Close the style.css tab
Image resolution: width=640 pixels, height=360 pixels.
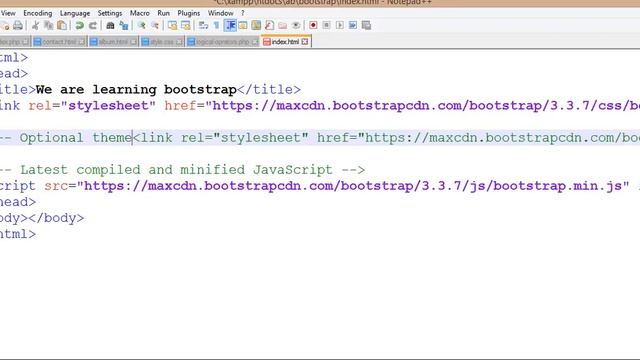179,42
